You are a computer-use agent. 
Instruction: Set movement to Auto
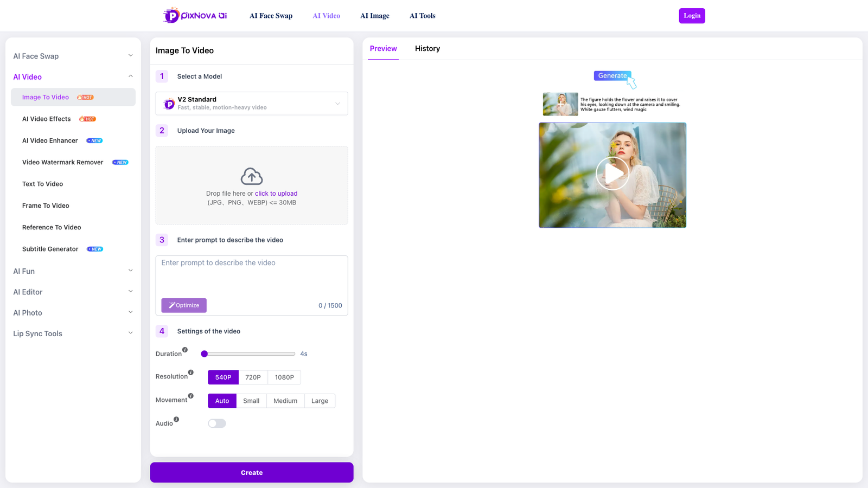[x=222, y=401]
